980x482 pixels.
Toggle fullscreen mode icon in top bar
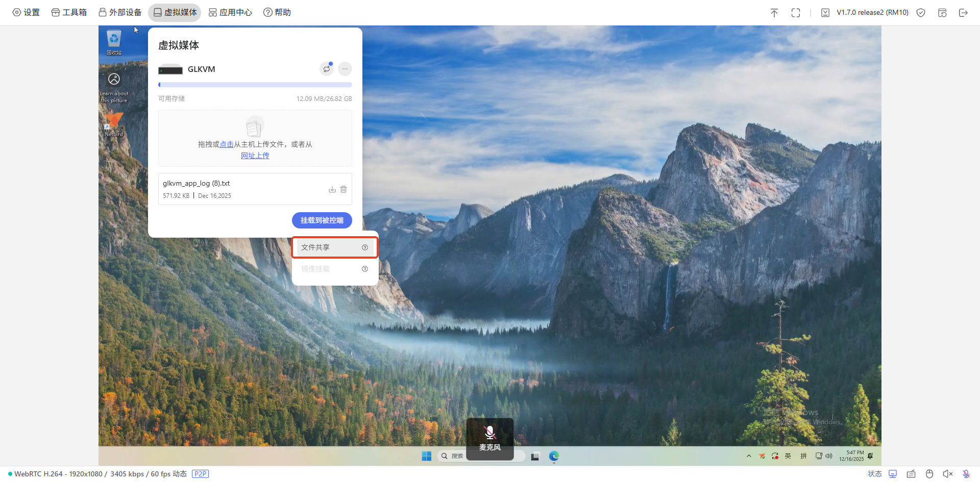[796, 13]
